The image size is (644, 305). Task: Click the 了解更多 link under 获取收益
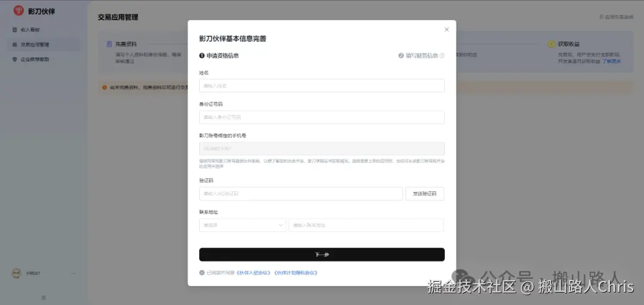[612, 61]
